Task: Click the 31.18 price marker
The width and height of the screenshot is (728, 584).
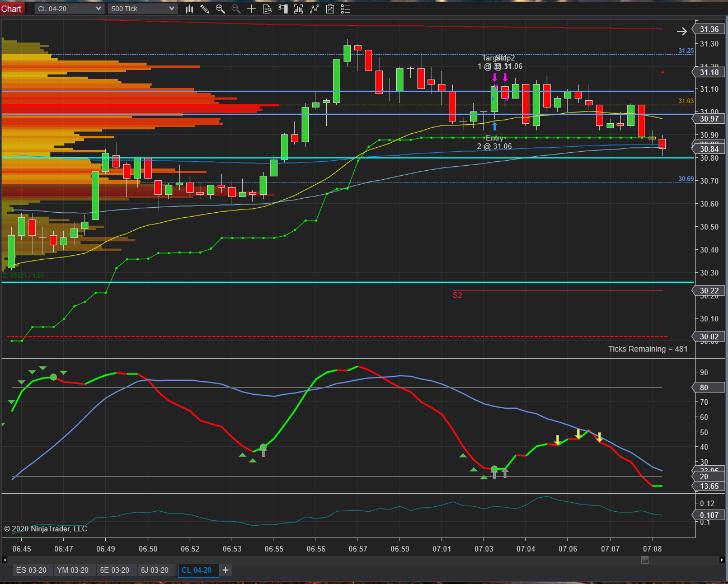Action: coord(710,72)
